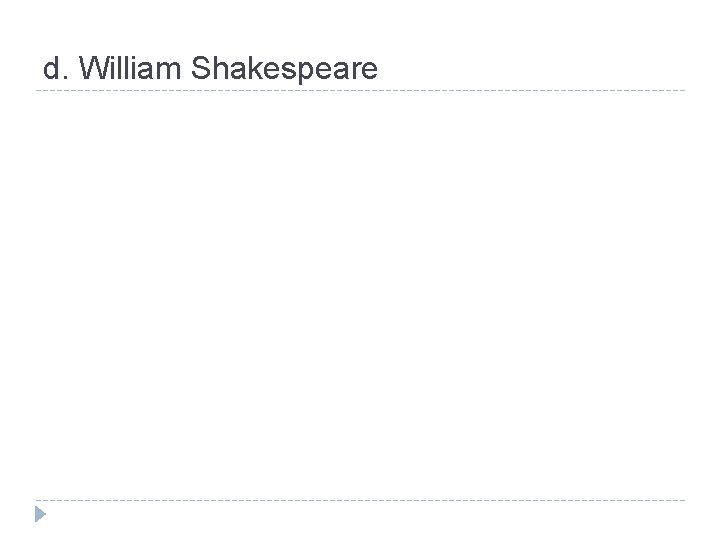Select the capital "S" in Shakespeare
This screenshot has height=540, width=720.
point(200,68)
